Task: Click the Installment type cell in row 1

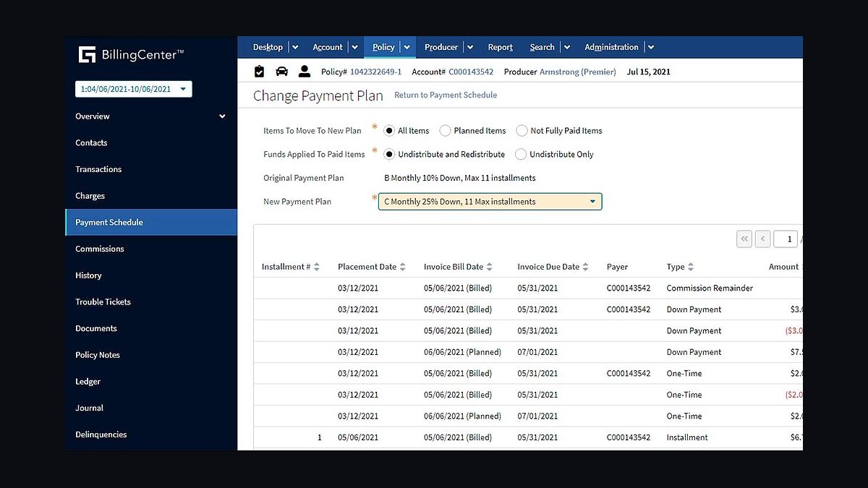Action: pos(687,437)
